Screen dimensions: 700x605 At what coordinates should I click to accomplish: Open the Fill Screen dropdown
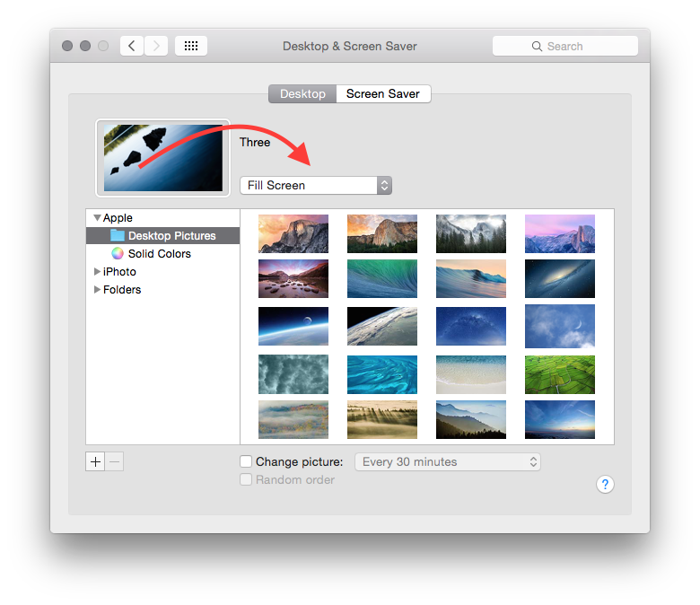(316, 185)
